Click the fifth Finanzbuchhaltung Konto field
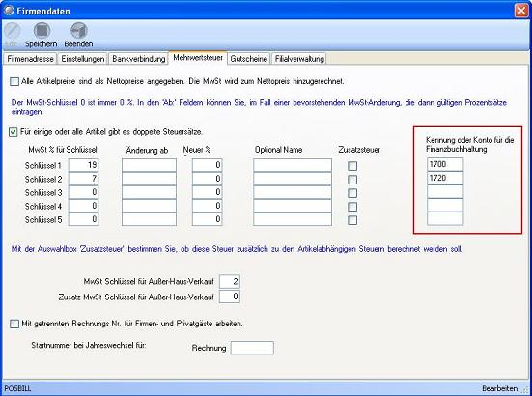 click(x=445, y=219)
